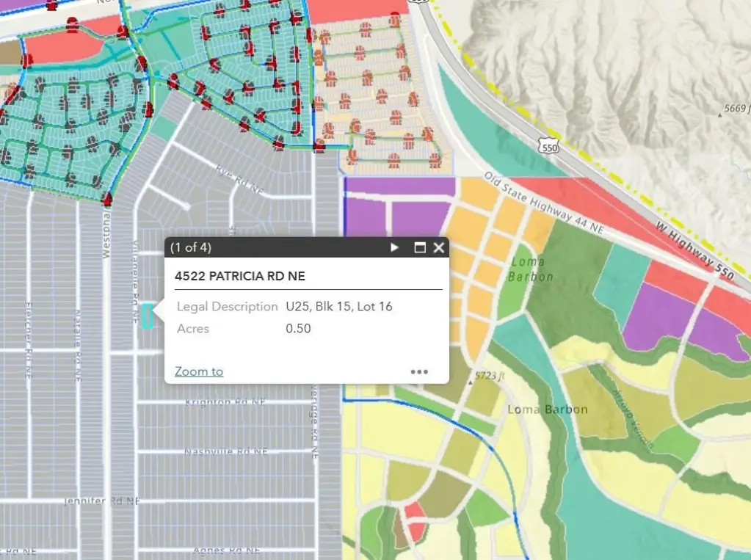
Task: Click the popup's (1 of 4) counter
Action: pyautogui.click(x=191, y=247)
